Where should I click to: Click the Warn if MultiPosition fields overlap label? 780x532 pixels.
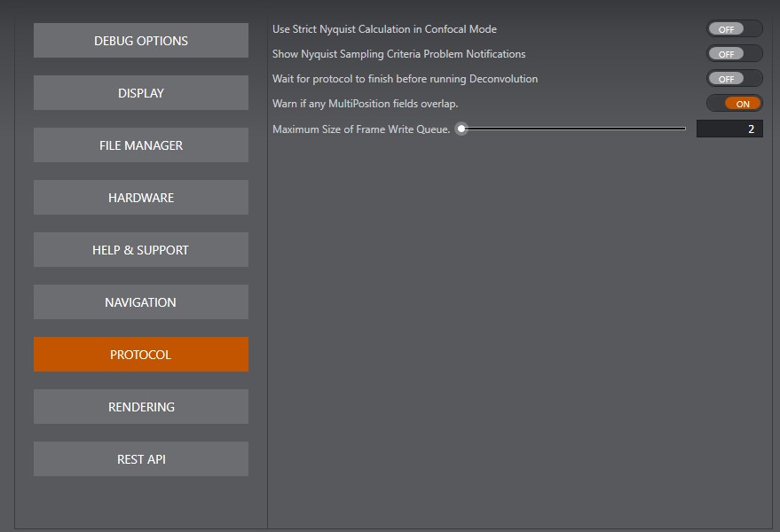tap(365, 104)
